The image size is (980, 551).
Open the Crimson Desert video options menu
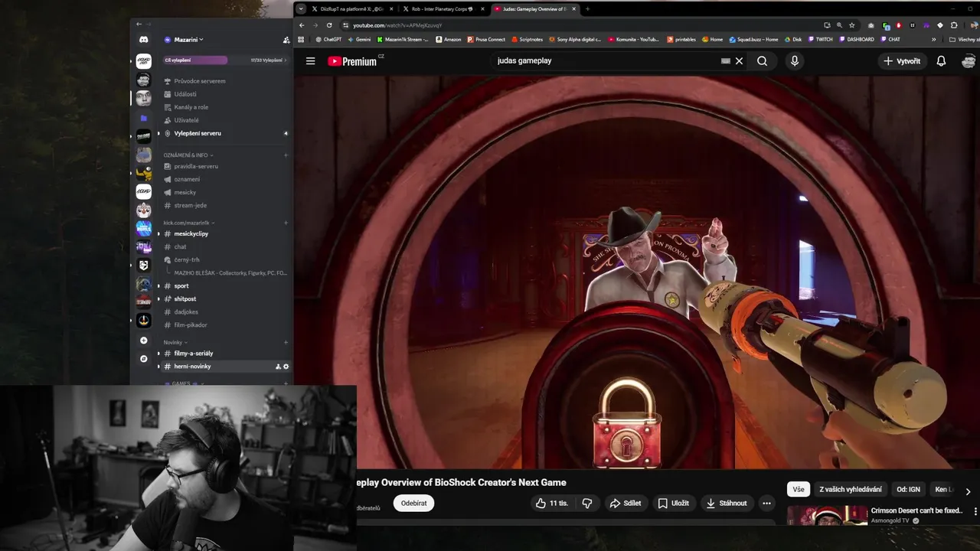(x=975, y=511)
